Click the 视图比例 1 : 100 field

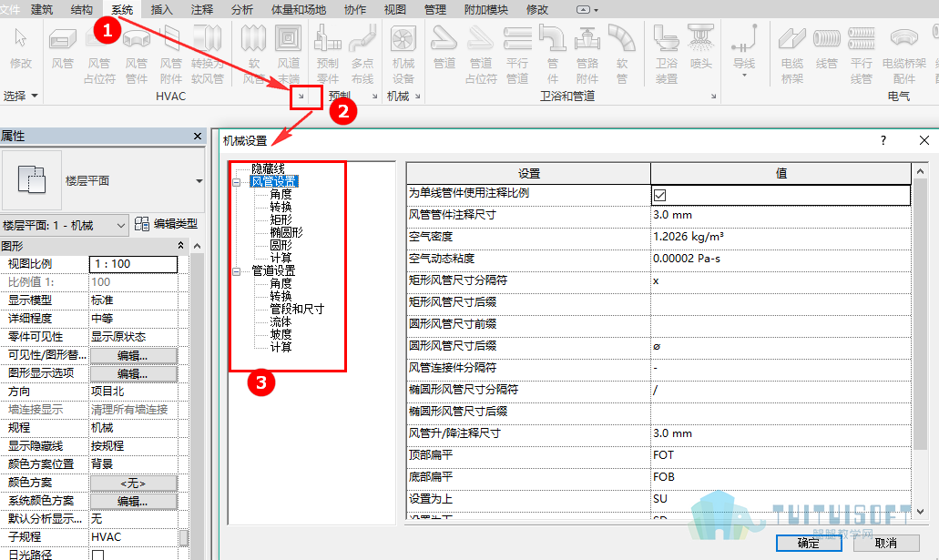pos(134,264)
